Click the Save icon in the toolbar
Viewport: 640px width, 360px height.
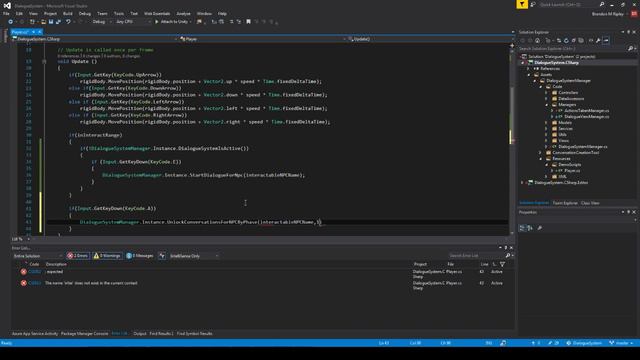(x=51, y=22)
